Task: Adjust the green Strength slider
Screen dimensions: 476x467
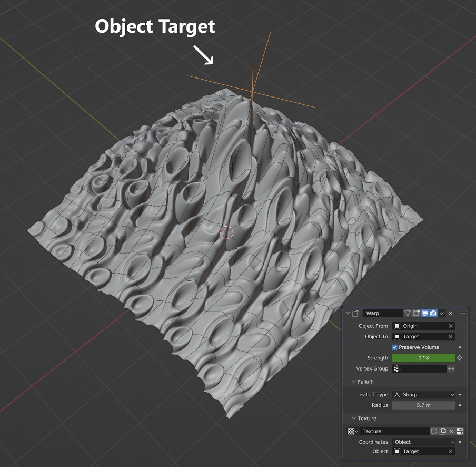Action: (x=424, y=358)
